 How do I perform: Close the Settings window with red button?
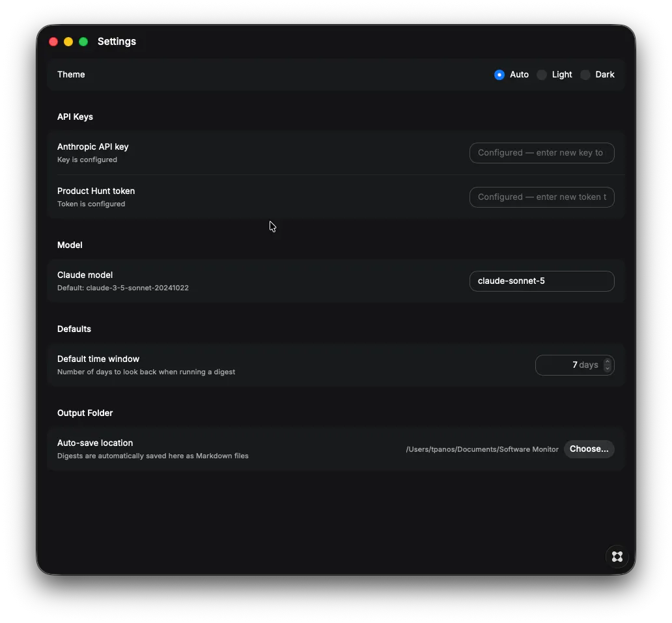[53, 42]
